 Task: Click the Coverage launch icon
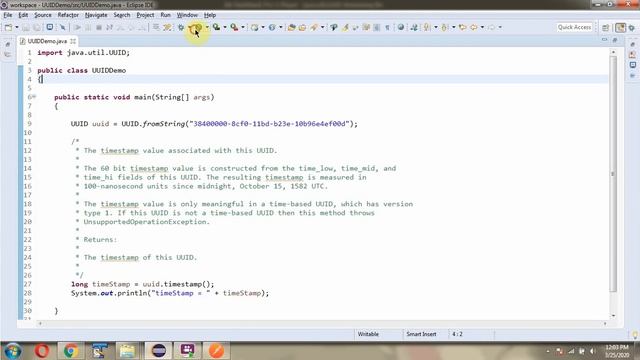(216, 27)
